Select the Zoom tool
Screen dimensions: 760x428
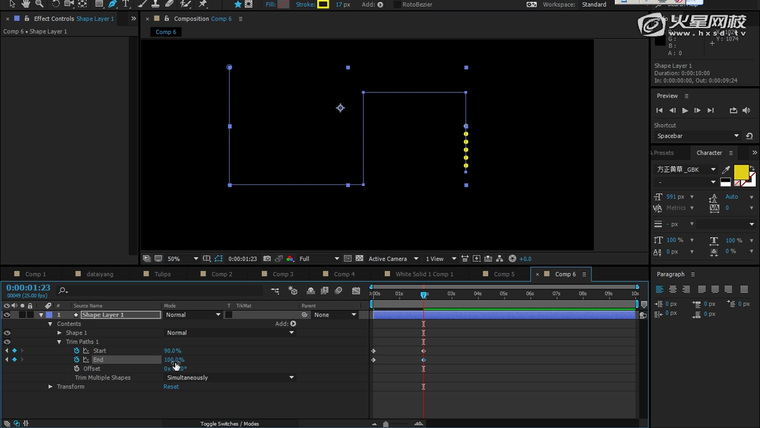pos(40,4)
